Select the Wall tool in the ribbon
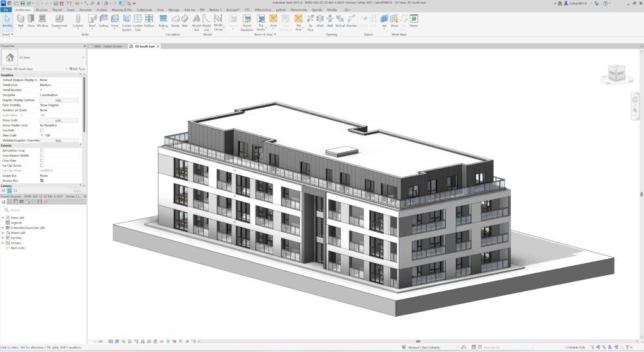 [21, 21]
